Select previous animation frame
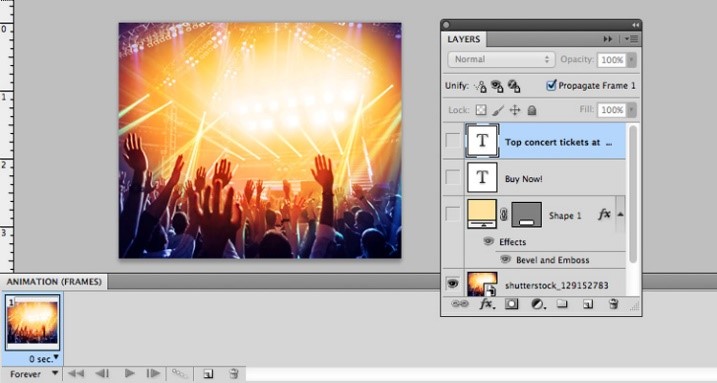This screenshot has height=383, width=717. point(102,374)
